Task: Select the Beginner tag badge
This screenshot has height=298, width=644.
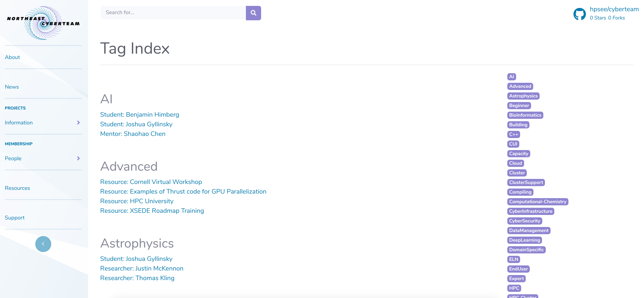Action: point(519,105)
